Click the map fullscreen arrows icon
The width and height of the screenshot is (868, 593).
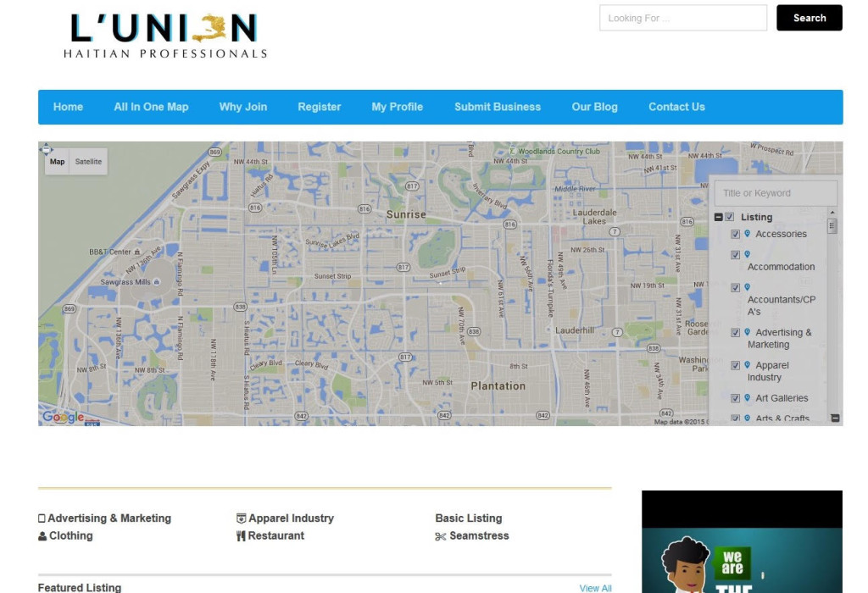coord(47,150)
